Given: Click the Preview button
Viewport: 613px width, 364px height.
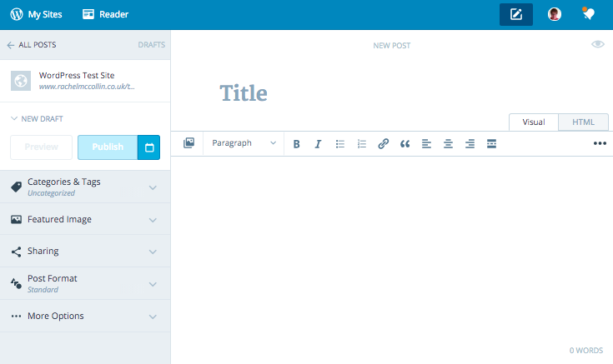Looking at the screenshot, I should (x=42, y=147).
